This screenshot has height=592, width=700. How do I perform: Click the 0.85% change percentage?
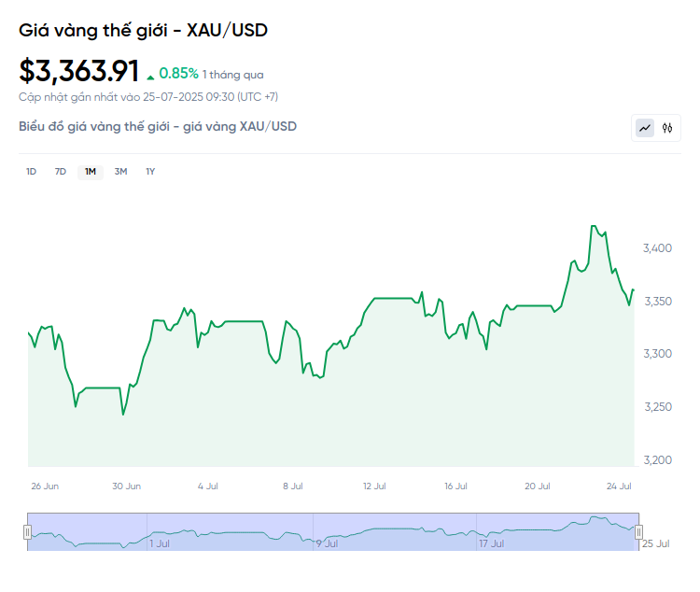tap(178, 73)
